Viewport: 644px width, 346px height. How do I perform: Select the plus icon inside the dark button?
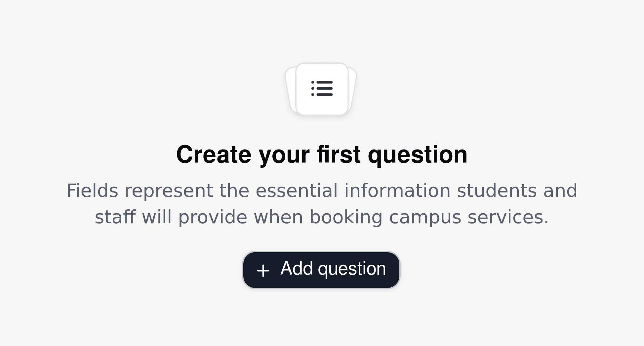coord(263,269)
